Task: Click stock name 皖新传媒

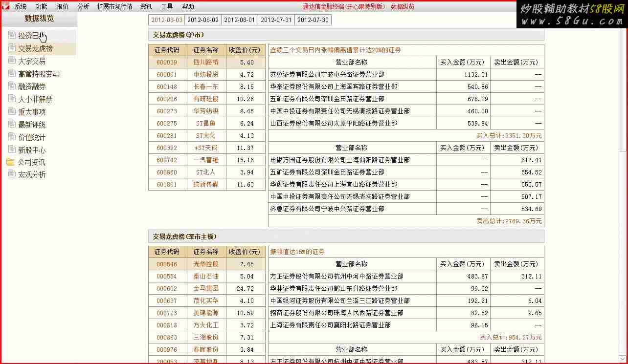Action: point(206,185)
